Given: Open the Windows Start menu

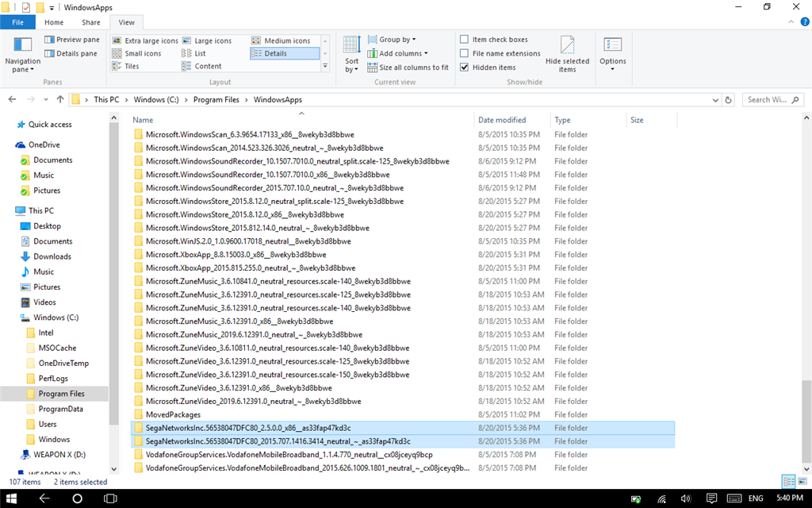Looking at the screenshot, I should pos(11,498).
